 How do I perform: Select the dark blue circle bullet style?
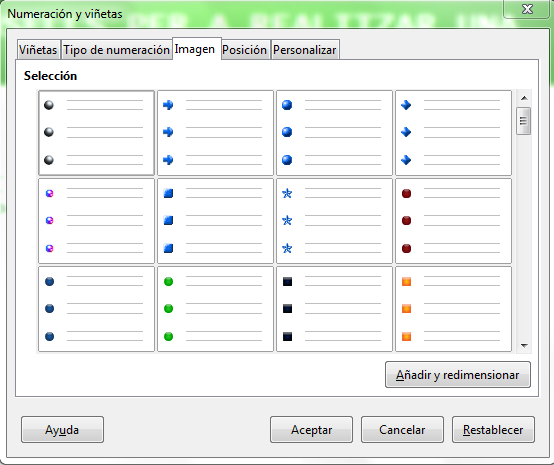[x=96, y=309]
